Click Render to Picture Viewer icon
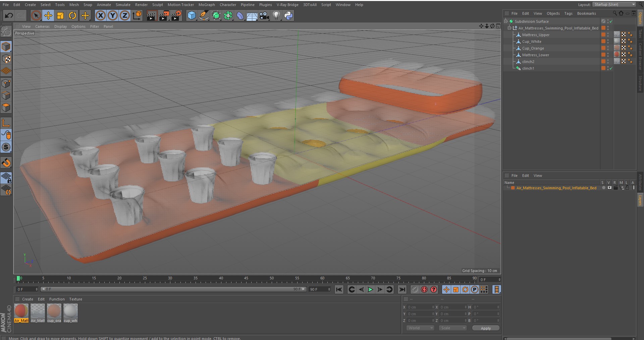 tap(164, 15)
